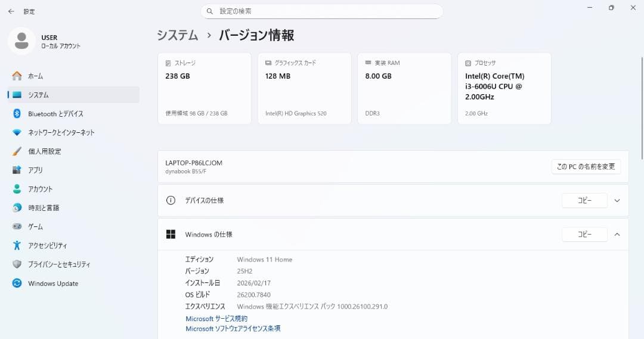Click the search magnifier icon
Screen dimensions: 644x339
point(210,11)
